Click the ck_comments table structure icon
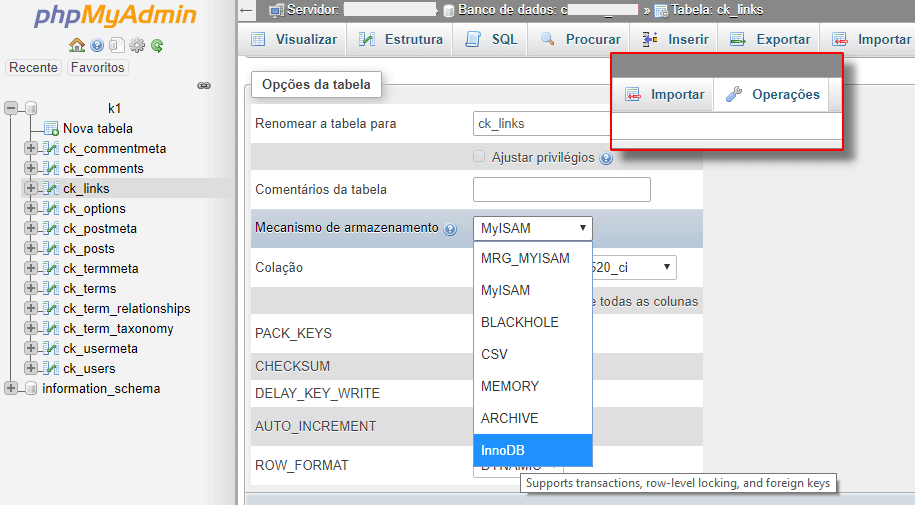915x505 pixels. pyautogui.click(x=51, y=169)
